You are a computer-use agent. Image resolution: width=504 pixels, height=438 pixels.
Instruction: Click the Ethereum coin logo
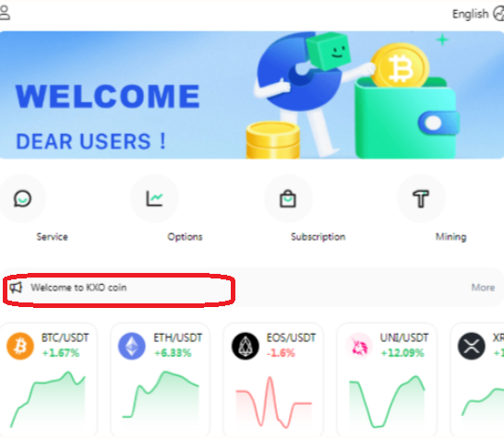point(132,346)
